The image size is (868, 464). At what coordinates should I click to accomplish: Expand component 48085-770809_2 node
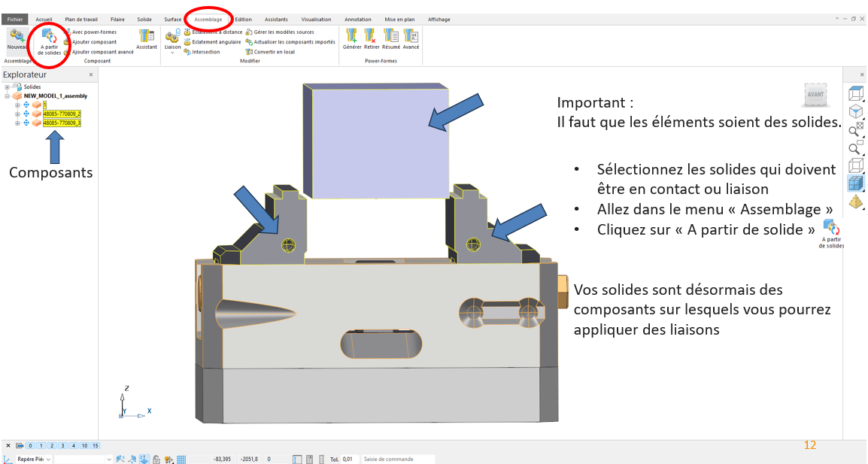(x=17, y=114)
